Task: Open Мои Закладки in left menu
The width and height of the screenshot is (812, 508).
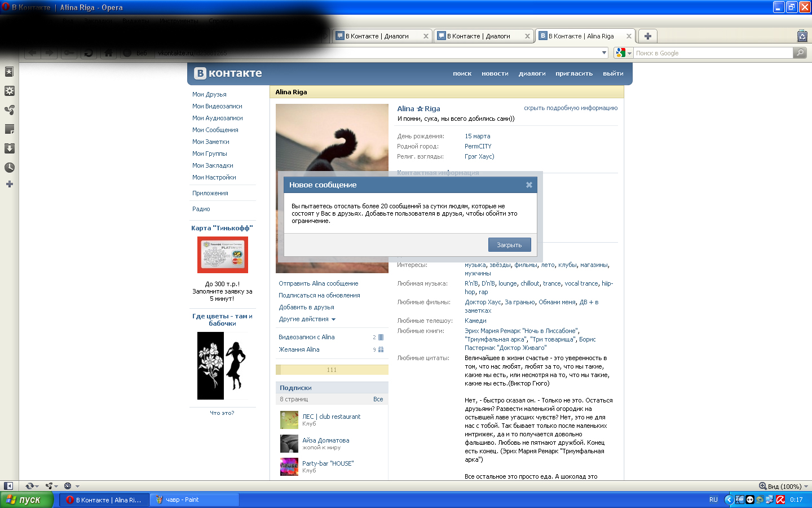Action: point(213,165)
